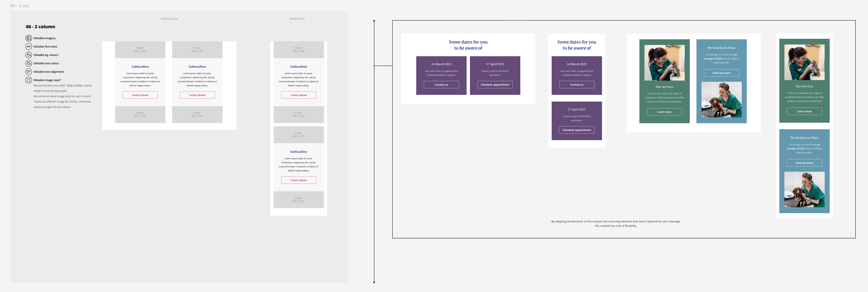868x292 pixels.
Task: Select the "06 - 2 col" frame label
Action: (19, 6)
